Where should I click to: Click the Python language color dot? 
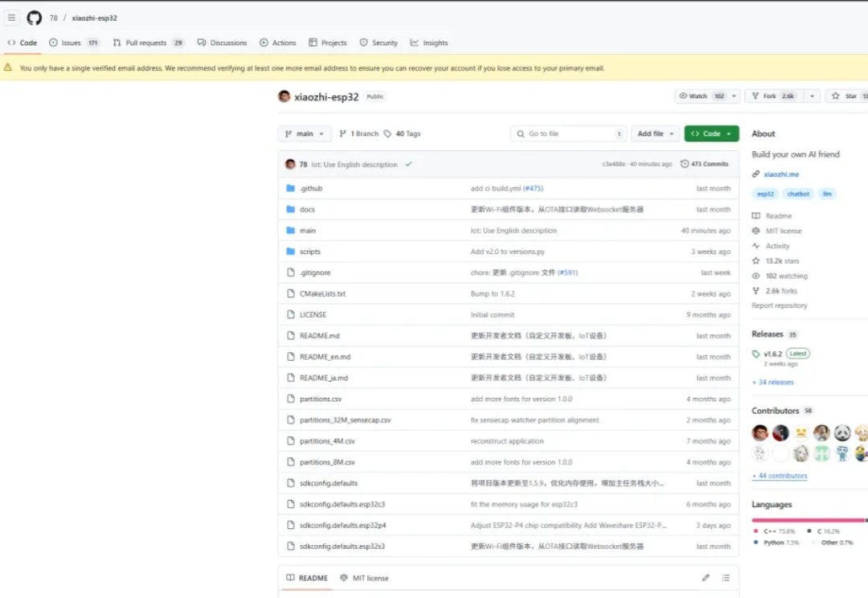755,543
